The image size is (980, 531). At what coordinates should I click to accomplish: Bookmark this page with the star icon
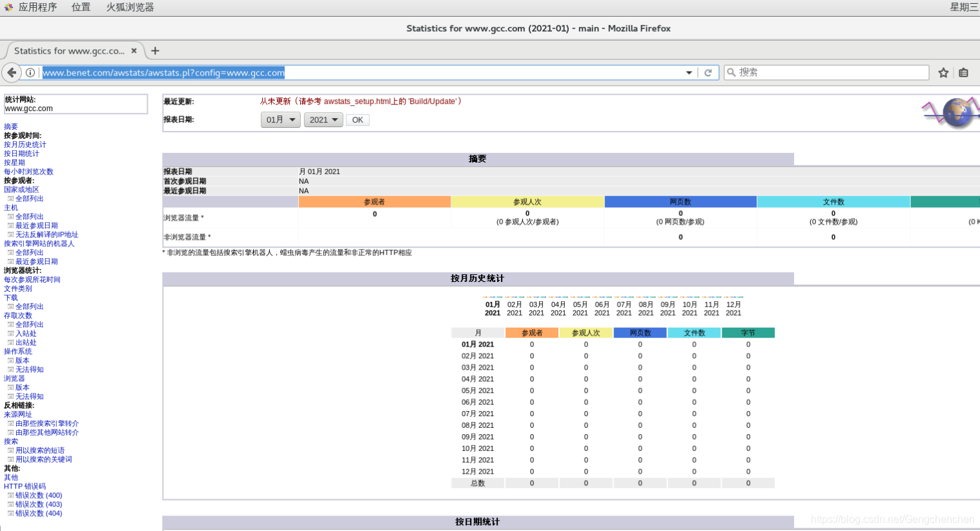[943, 73]
